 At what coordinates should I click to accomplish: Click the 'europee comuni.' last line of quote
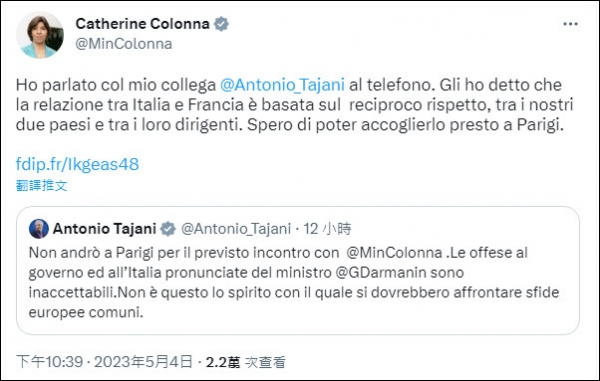click(x=86, y=313)
